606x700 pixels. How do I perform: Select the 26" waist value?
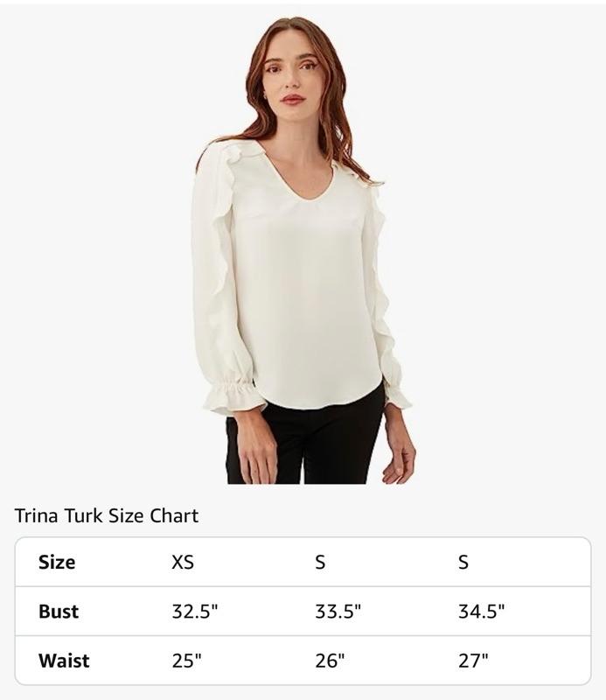[330, 661]
